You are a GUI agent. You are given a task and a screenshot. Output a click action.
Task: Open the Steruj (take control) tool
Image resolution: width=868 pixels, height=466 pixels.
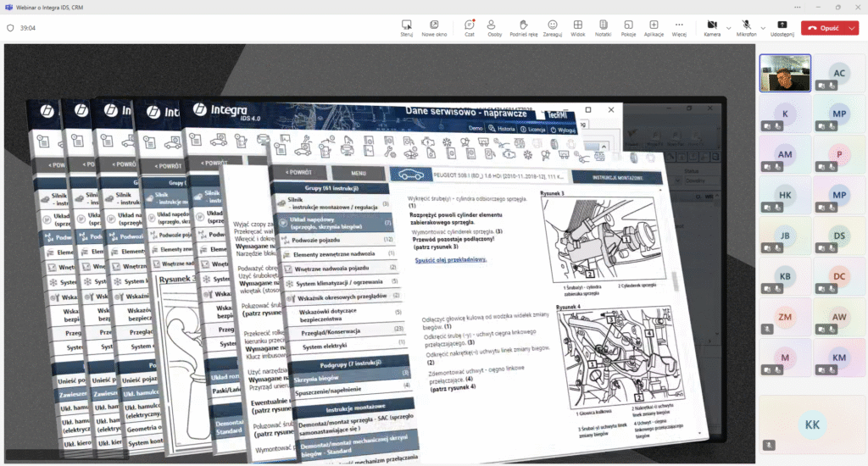tap(406, 28)
